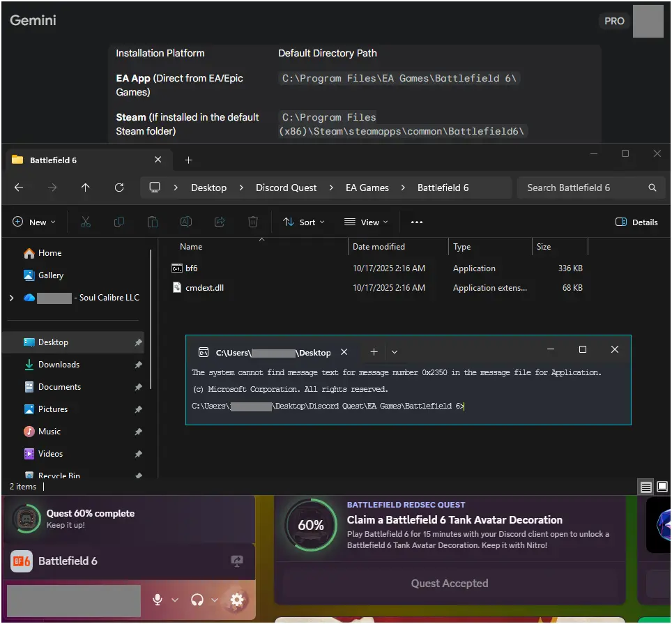Image resolution: width=672 pixels, height=624 pixels.
Task: Switch to large thumbnails view icon
Action: click(662, 487)
